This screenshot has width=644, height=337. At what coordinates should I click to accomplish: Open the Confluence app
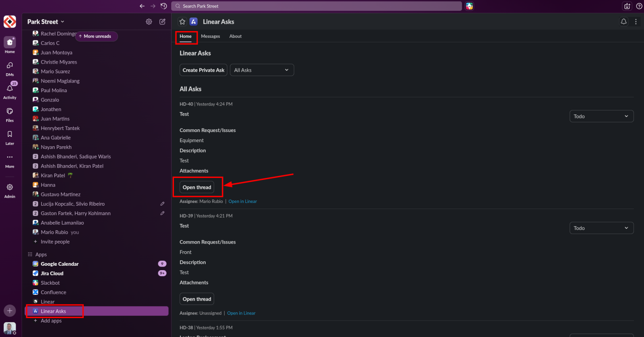97,292
